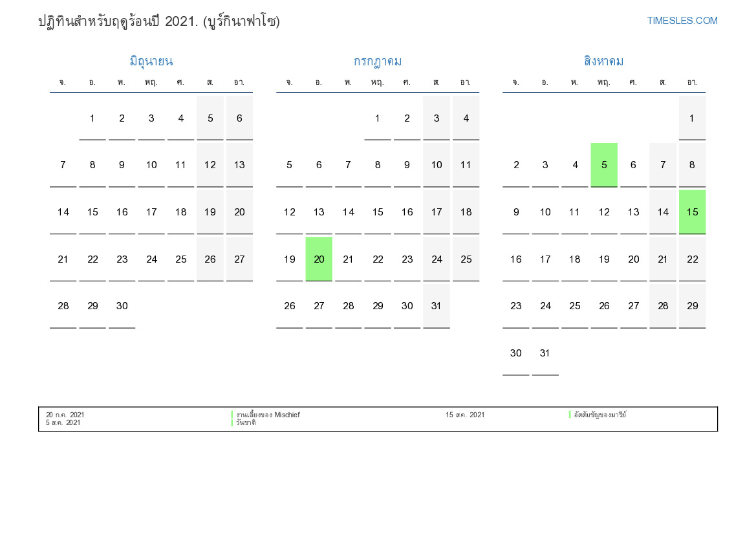This screenshot has width=756, height=535.
Task: Select June 30 in the มิถุนายน calendar
Action: pos(122,307)
